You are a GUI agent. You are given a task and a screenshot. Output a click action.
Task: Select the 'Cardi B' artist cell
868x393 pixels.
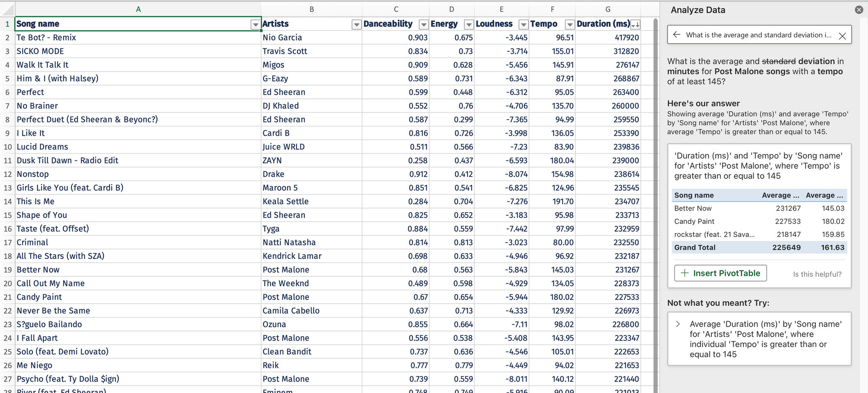pyautogui.click(x=312, y=133)
